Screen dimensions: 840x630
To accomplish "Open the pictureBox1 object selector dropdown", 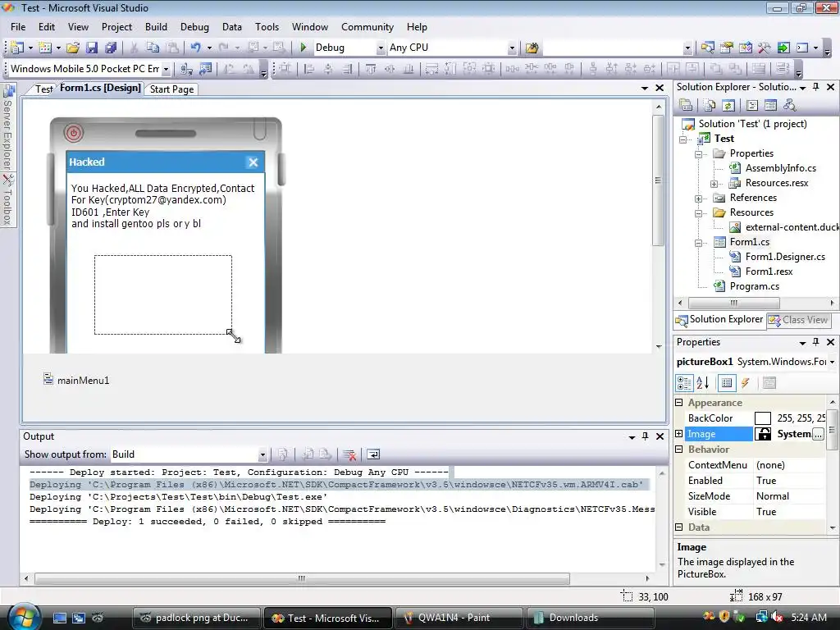I will 832,362.
